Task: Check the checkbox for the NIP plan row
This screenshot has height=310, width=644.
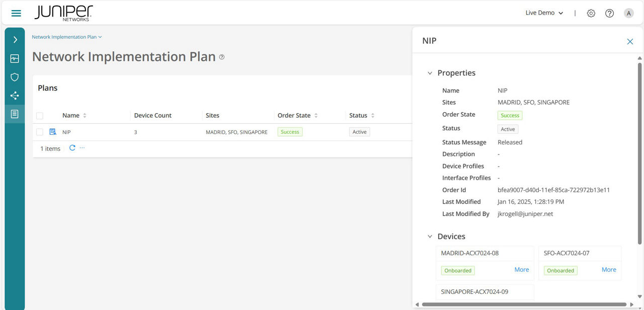Action: [x=40, y=131]
